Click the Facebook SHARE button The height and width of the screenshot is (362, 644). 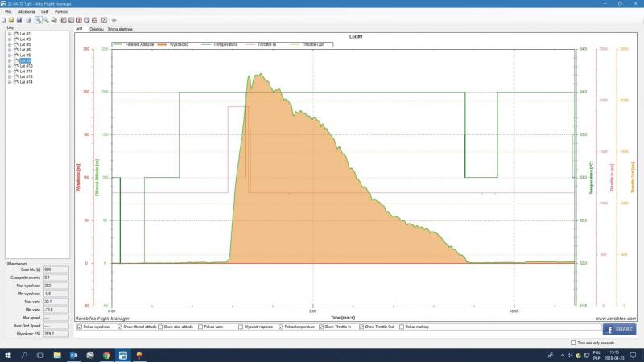point(619,329)
